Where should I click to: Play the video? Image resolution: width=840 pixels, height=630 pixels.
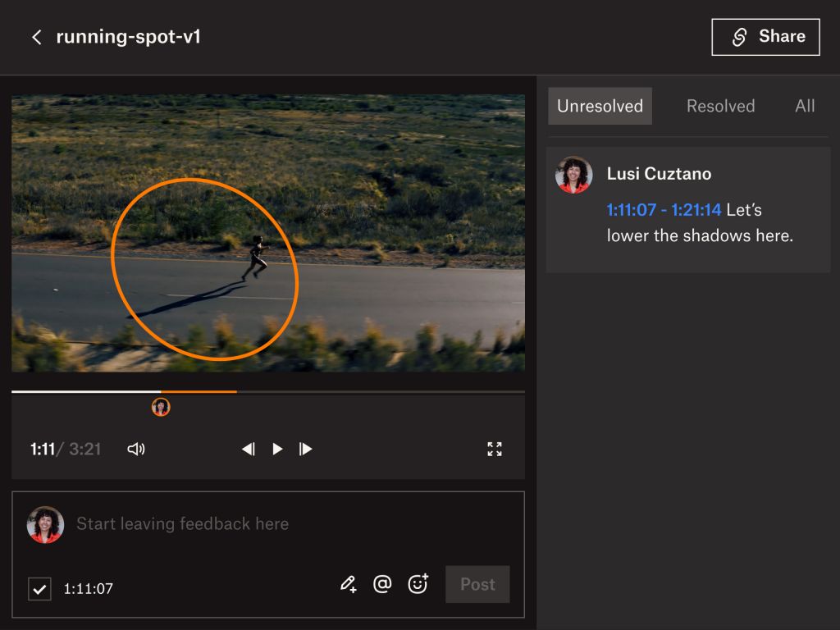tap(277, 449)
